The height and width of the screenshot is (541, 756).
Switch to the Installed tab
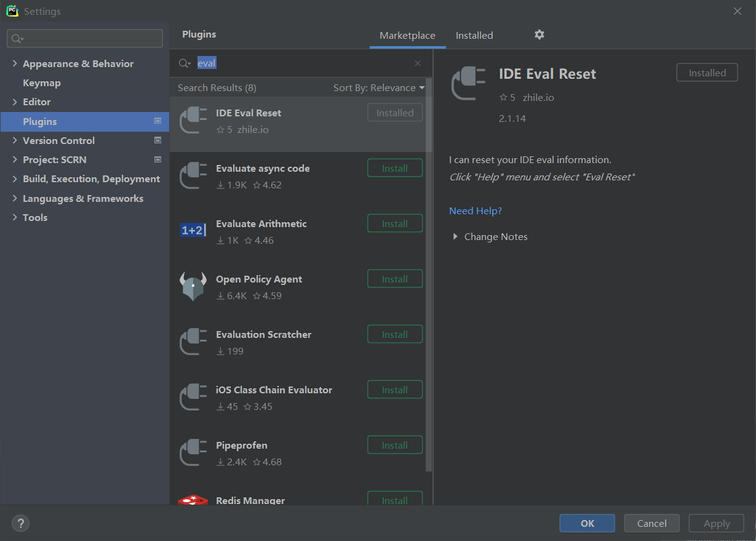pos(474,35)
